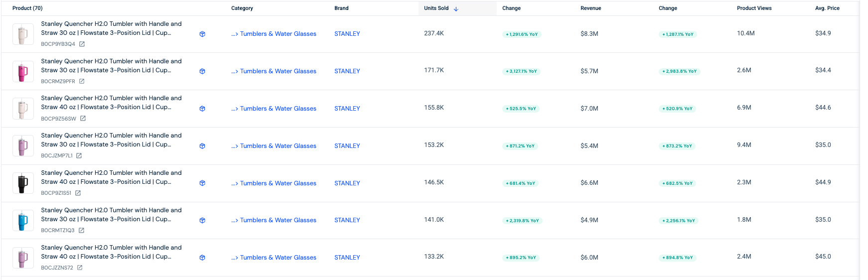Click the Units Sold descending sort arrow
The height and width of the screenshot is (280, 868).
456,8
